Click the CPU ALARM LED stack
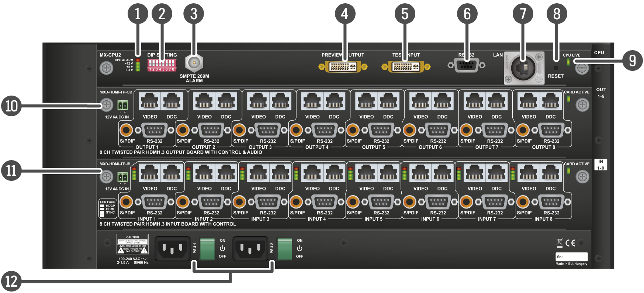 (138, 65)
